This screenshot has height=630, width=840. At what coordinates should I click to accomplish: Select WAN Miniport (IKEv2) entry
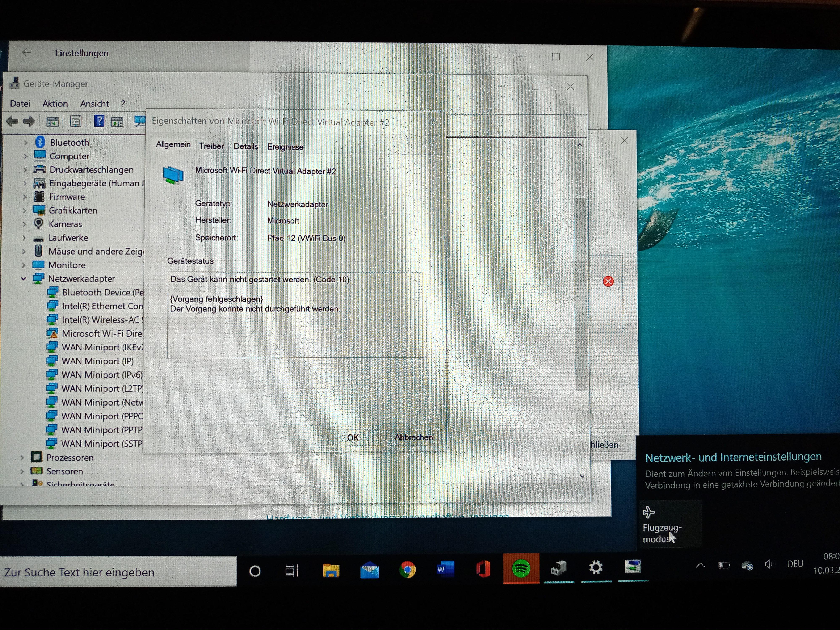(x=95, y=348)
